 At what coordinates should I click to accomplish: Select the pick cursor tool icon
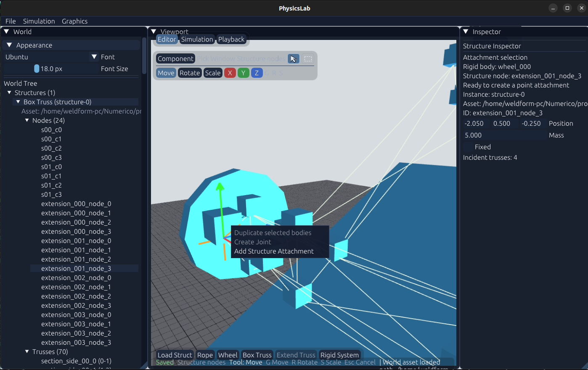(x=294, y=59)
